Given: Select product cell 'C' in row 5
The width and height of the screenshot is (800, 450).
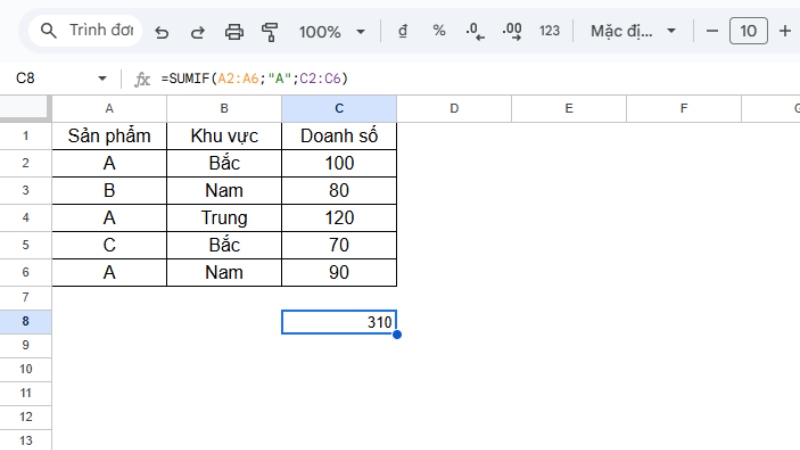Looking at the screenshot, I should (x=109, y=245).
